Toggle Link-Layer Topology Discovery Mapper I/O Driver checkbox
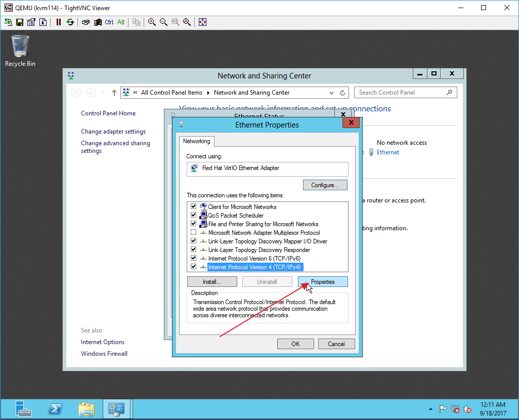Screen dimensions: 519x420 pyautogui.click(x=194, y=241)
